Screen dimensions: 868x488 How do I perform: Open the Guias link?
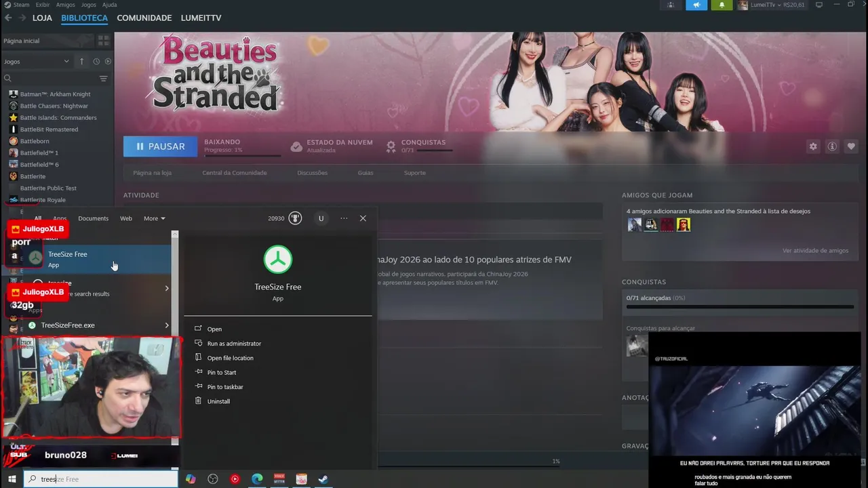pos(366,173)
